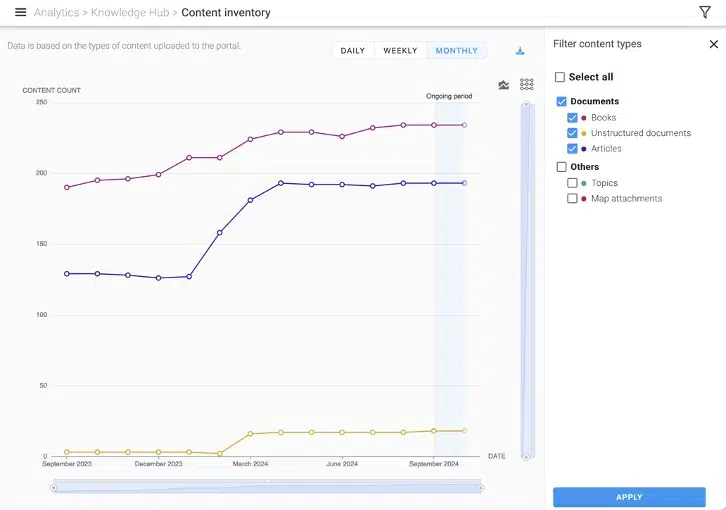Click the Knowledge Hub breadcrumb link
The width and height of the screenshot is (726, 510).
[x=130, y=13]
